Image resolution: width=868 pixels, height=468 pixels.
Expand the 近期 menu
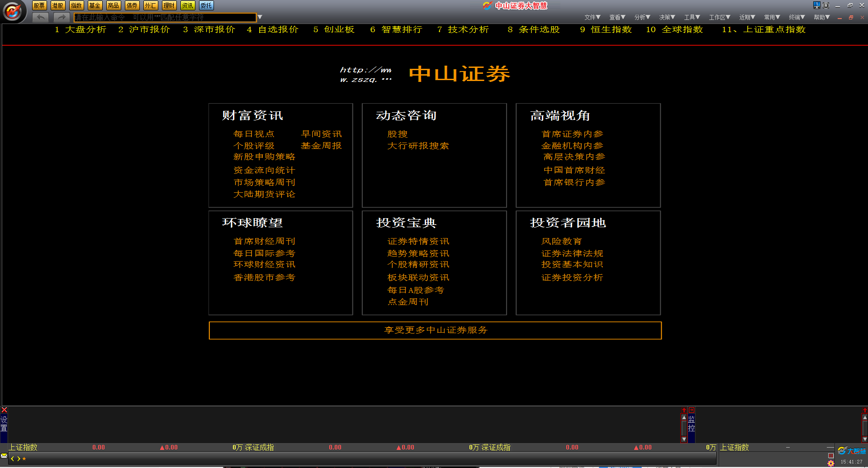coord(747,17)
